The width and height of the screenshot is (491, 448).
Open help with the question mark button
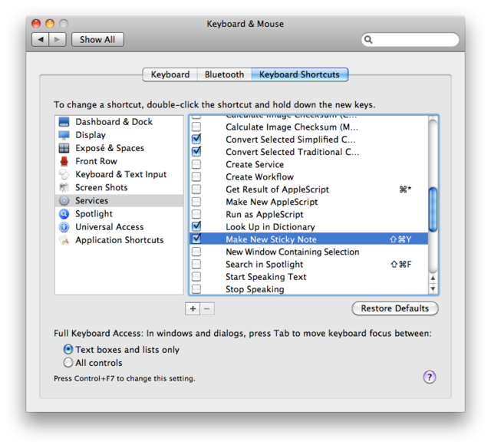(430, 377)
